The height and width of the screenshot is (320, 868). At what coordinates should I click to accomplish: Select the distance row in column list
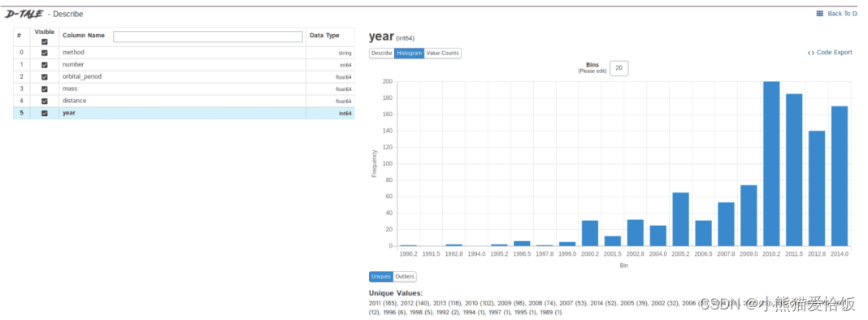[x=184, y=102]
